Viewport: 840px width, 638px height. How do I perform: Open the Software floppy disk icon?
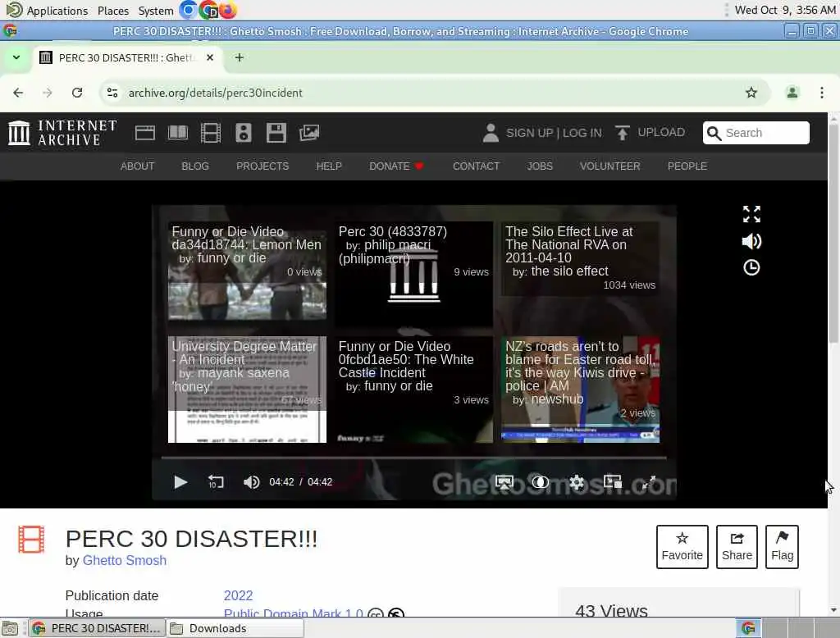pyautogui.click(x=276, y=132)
